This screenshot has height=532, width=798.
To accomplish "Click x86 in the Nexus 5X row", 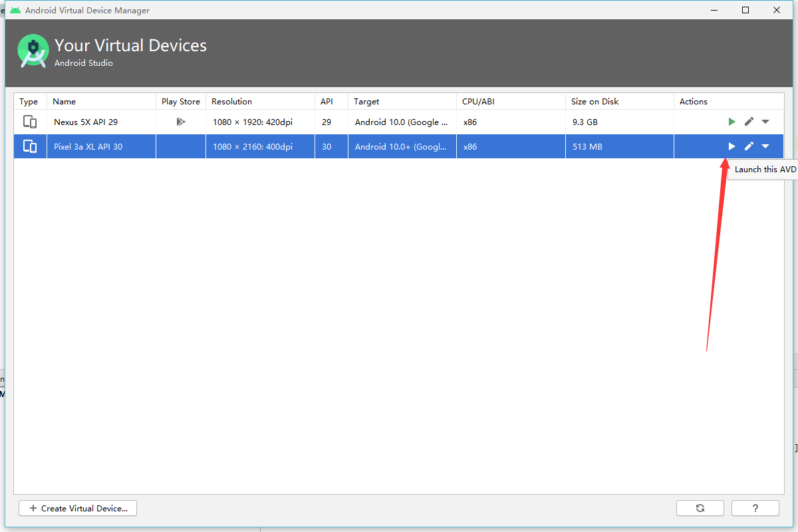I will coord(470,122).
